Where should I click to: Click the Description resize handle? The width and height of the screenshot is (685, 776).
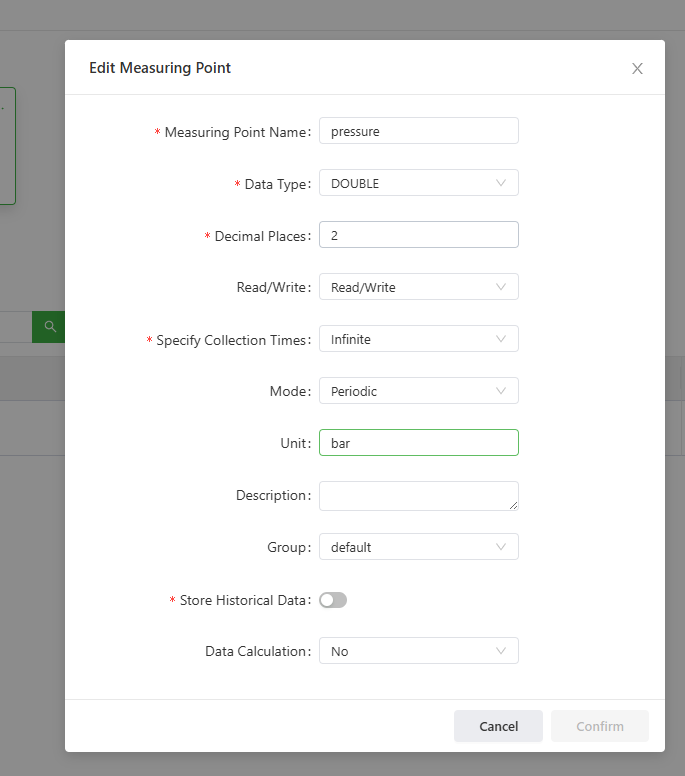(x=514, y=505)
